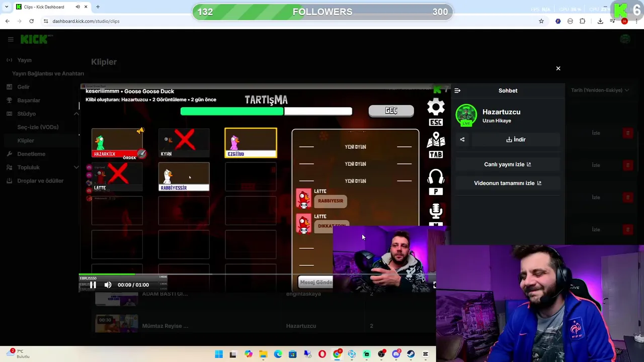Image resolution: width=644 pixels, height=362 pixels.
Task: Download the clip with İndir button
Action: coord(516,139)
